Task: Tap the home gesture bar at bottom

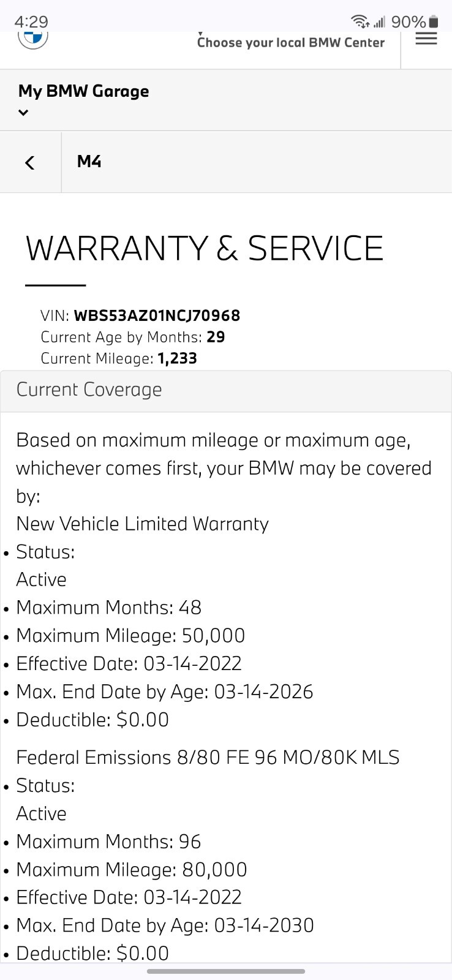Action: (226, 971)
